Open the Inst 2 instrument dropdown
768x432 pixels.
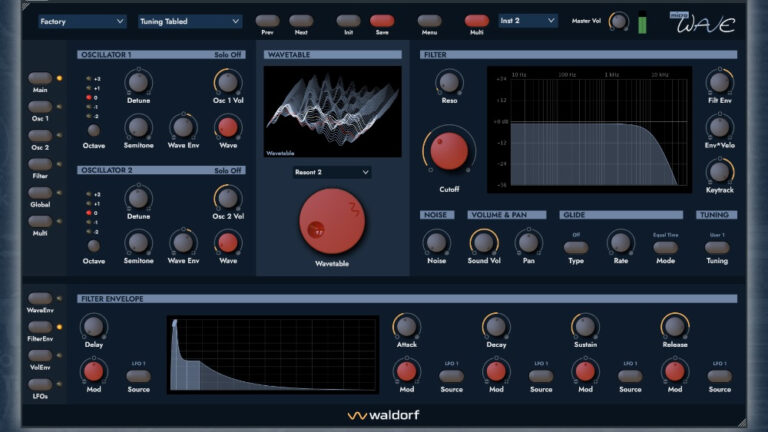point(528,21)
